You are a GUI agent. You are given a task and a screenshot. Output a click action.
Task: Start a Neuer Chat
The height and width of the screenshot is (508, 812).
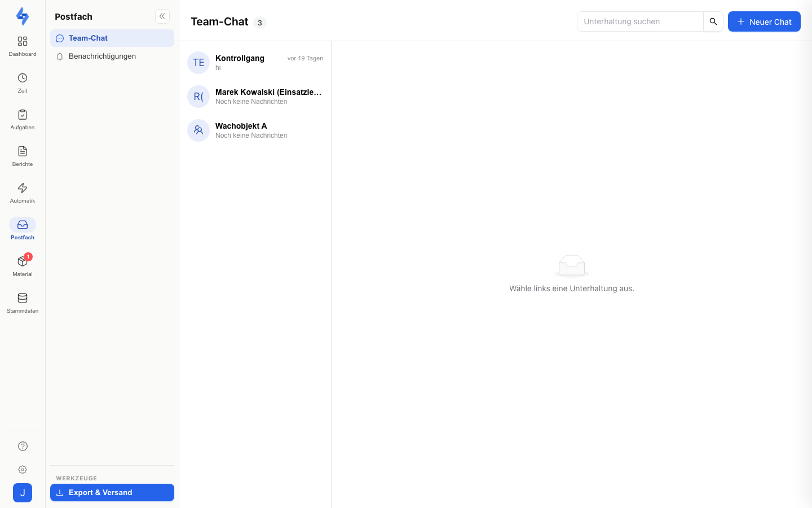click(764, 21)
